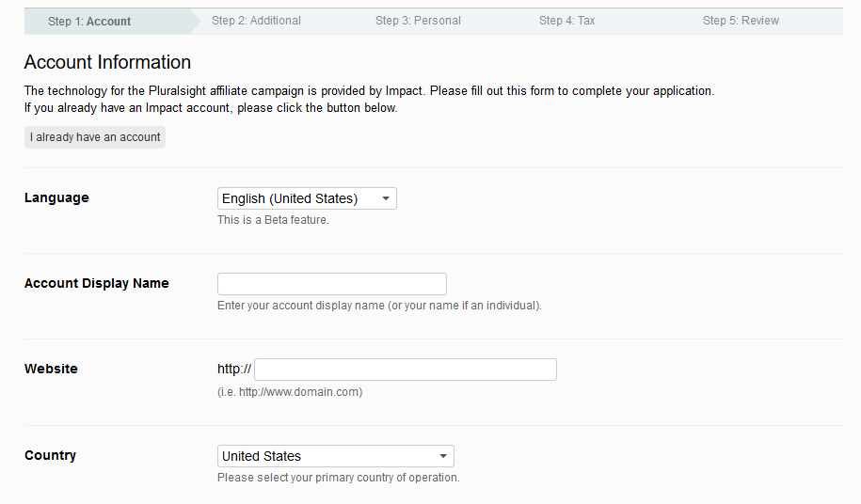Click the "I already have an account" button
Image resolution: width=861 pixels, height=504 pixels.
[x=95, y=137]
